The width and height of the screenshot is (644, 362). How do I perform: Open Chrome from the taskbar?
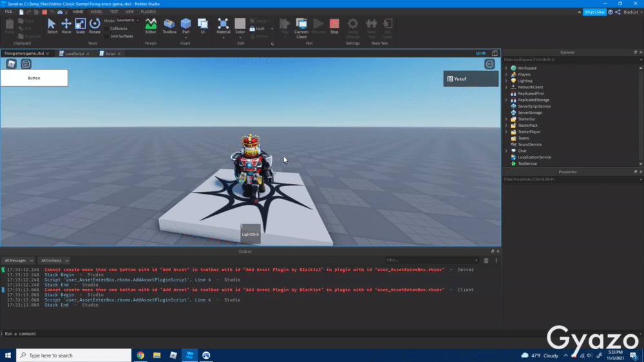click(x=140, y=356)
